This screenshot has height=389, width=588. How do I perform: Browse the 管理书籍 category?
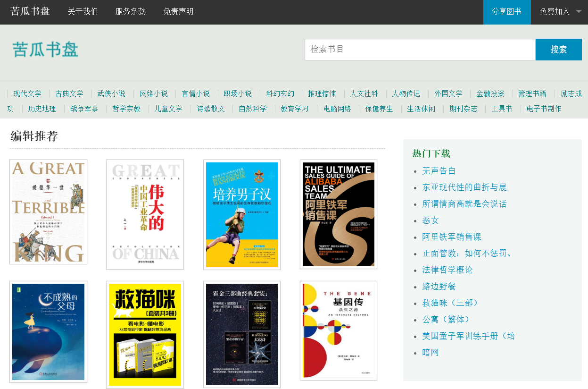(x=532, y=93)
